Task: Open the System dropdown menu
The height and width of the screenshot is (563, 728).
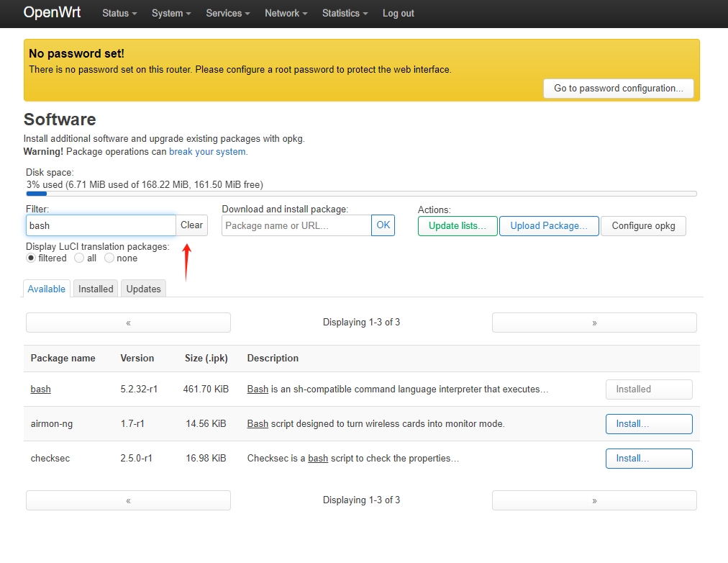Action: point(171,14)
